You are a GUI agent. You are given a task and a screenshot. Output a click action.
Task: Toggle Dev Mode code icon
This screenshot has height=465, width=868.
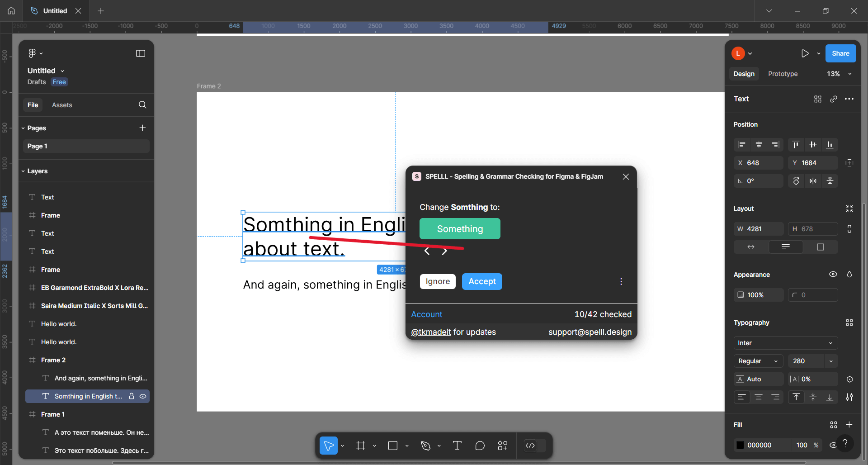coord(530,446)
